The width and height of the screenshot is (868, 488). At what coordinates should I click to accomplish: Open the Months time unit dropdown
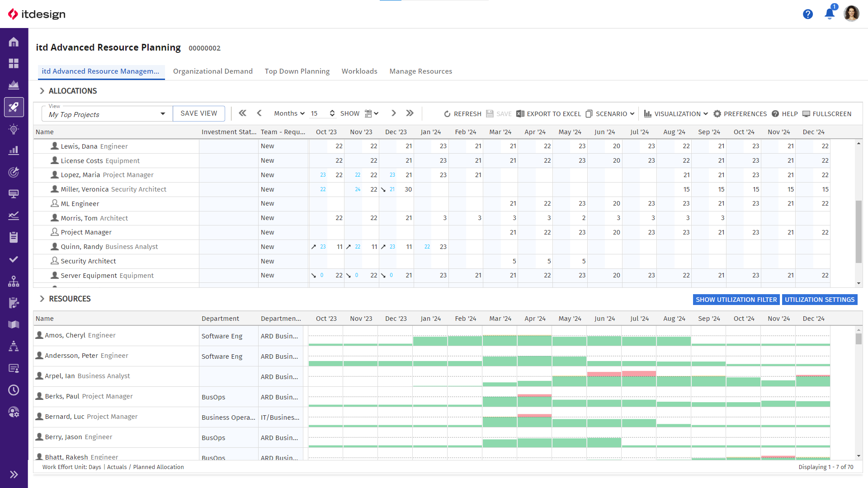tap(289, 113)
